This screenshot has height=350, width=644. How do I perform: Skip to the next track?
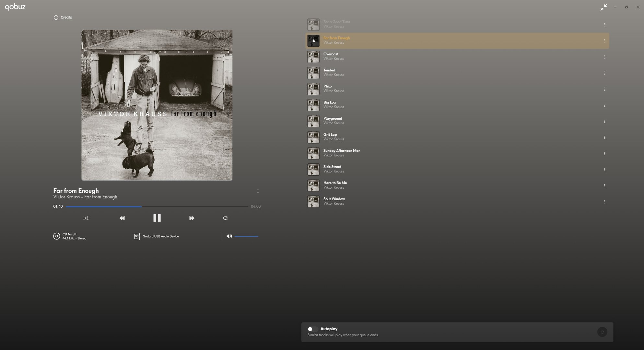point(192,218)
